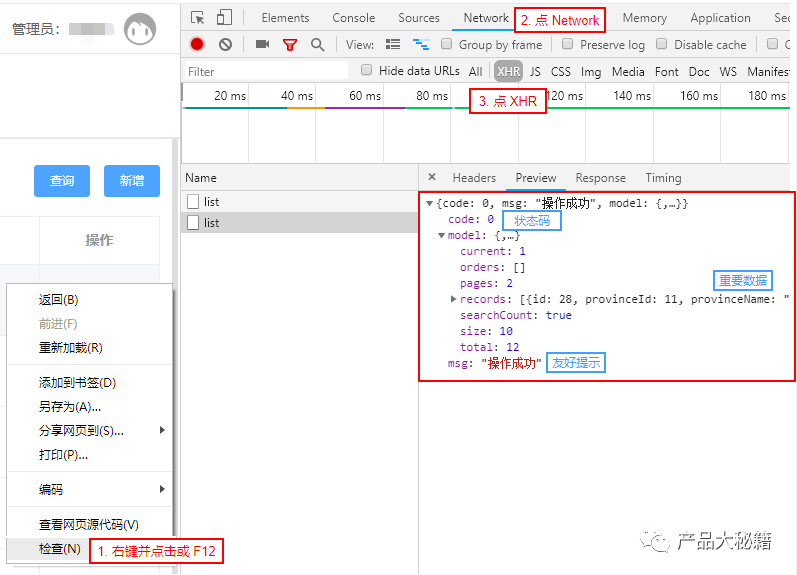Open network search with magnifier icon
Viewport: 797px width, 575px height.
(x=317, y=45)
